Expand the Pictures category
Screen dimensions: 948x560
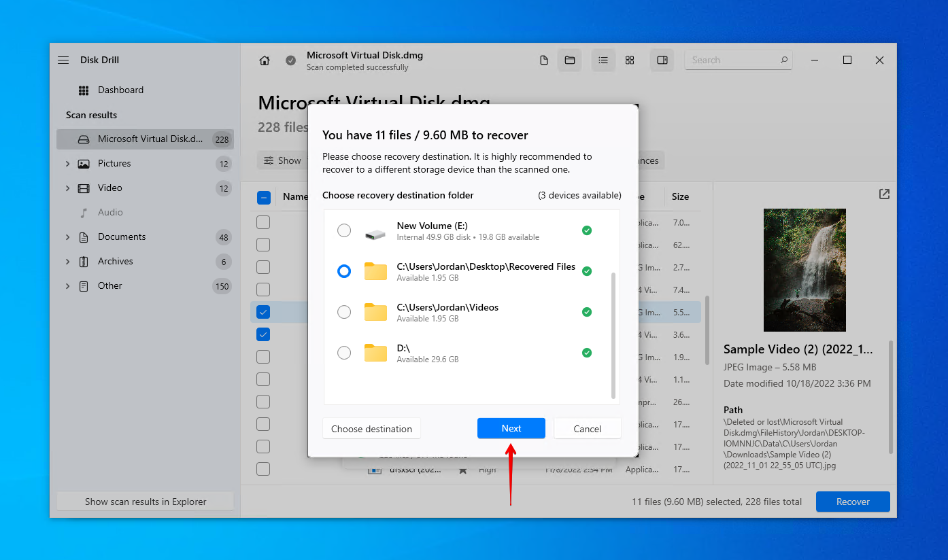(67, 164)
